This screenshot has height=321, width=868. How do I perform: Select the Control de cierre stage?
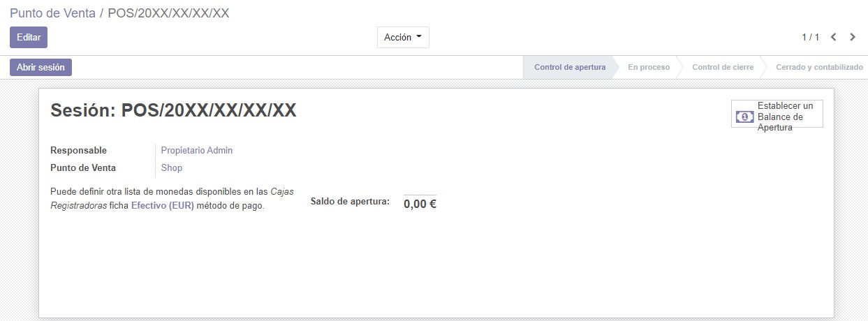click(x=723, y=68)
